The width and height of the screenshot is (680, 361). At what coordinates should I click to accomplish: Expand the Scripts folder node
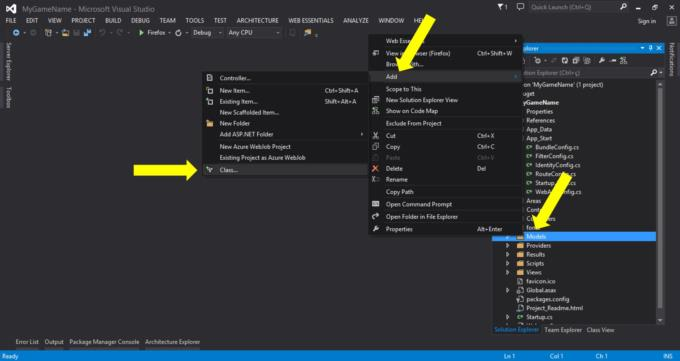[x=507, y=263]
